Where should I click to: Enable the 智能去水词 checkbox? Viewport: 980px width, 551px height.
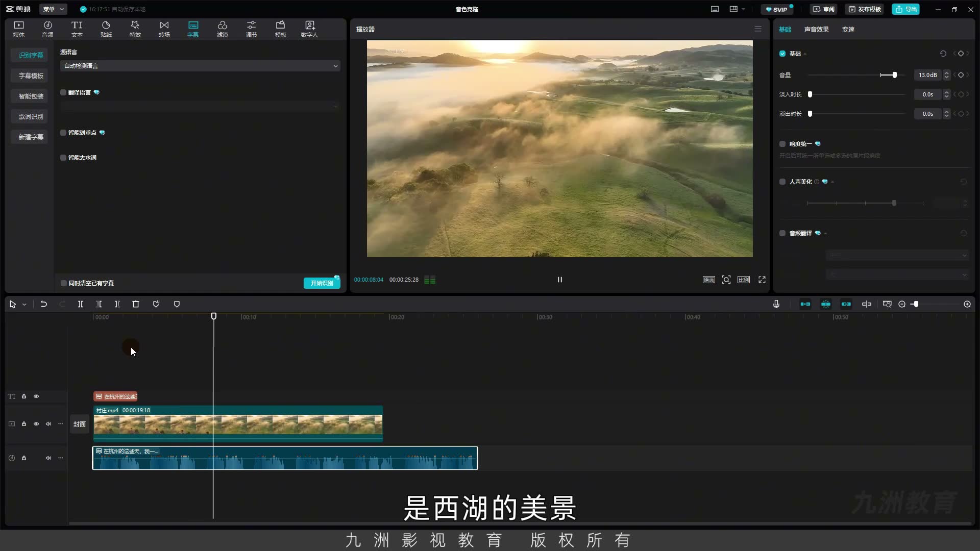pyautogui.click(x=63, y=158)
